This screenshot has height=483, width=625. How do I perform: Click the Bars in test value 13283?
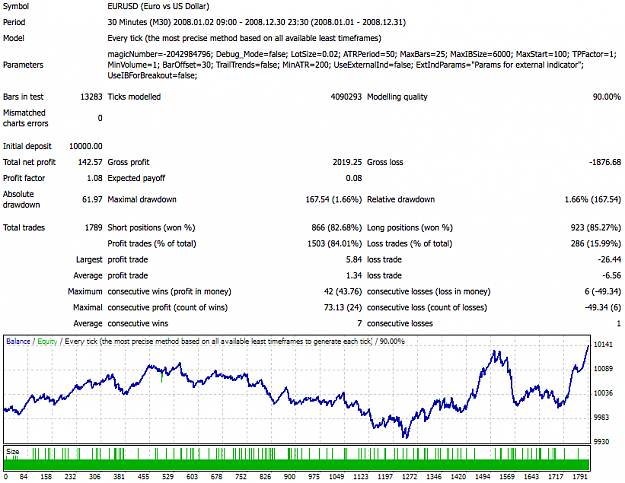point(91,97)
